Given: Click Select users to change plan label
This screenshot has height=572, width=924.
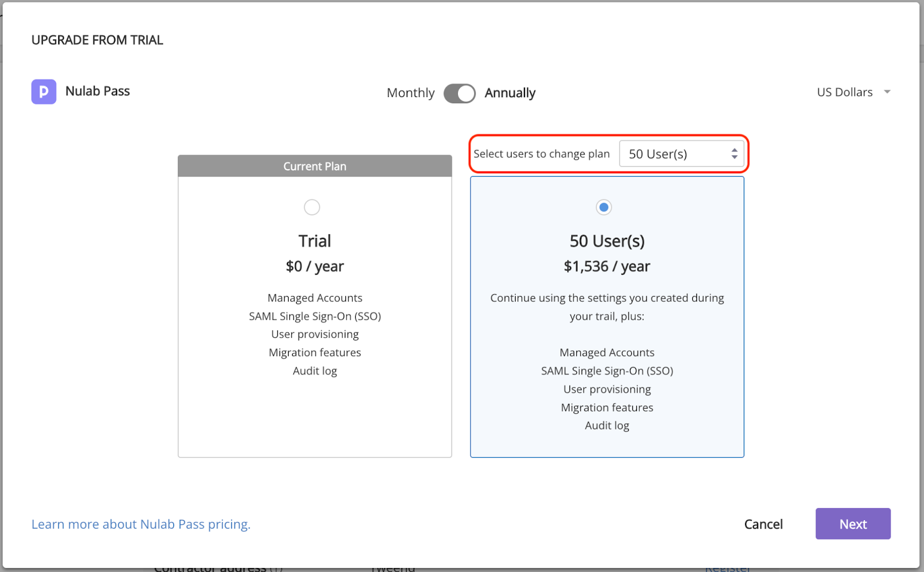Looking at the screenshot, I should point(542,154).
